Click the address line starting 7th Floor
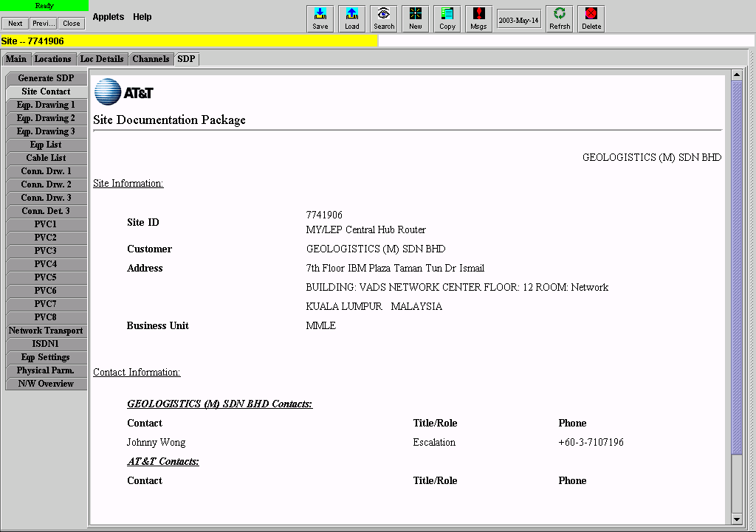Viewport: 756px width, 532px height. (395, 268)
